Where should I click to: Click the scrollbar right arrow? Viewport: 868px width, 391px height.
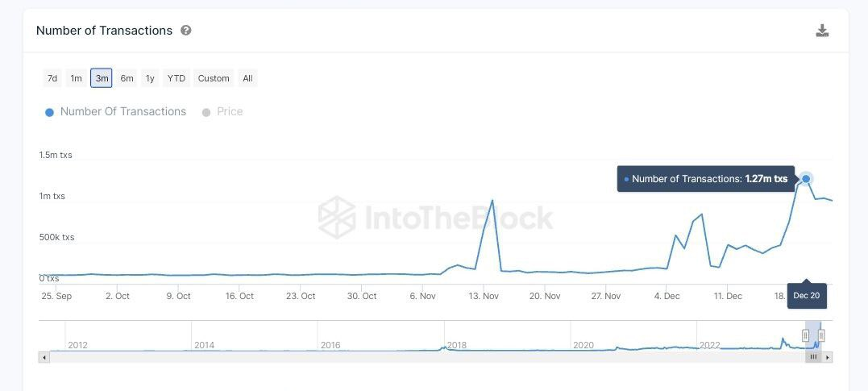pos(828,356)
